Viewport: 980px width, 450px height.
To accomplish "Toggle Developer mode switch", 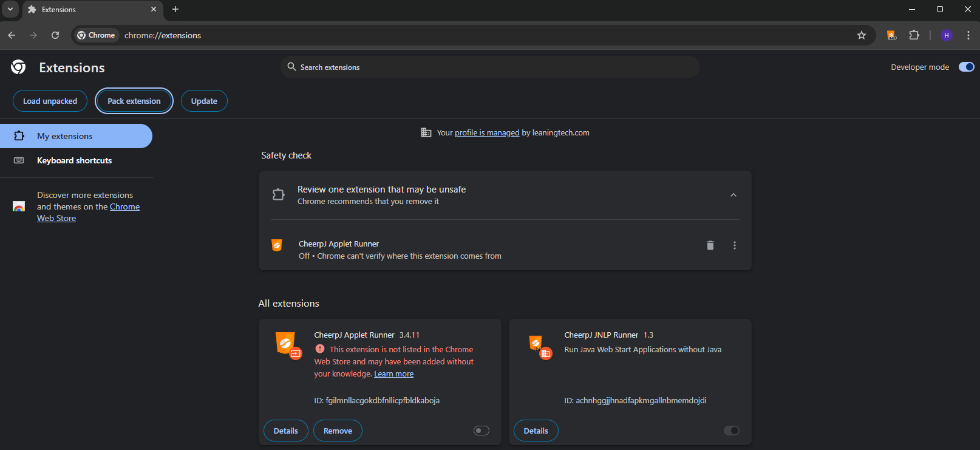I will (x=966, y=67).
